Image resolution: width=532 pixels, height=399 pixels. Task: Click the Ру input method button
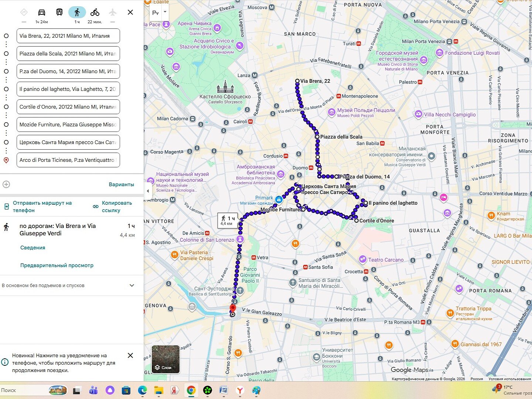click(156, 13)
